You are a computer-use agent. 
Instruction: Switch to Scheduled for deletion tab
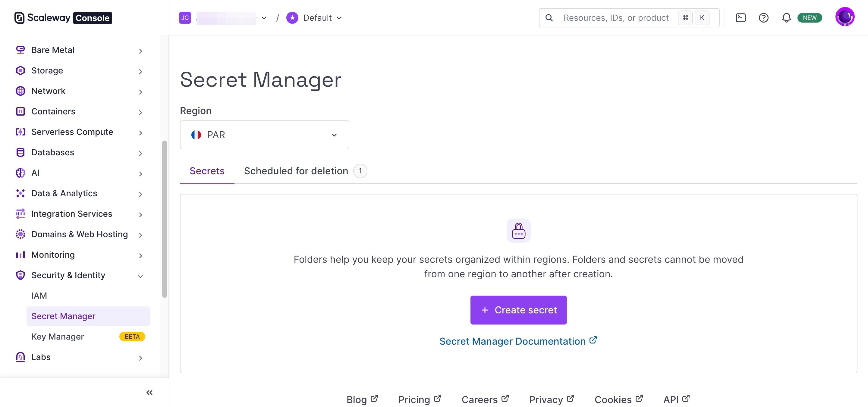tap(305, 171)
